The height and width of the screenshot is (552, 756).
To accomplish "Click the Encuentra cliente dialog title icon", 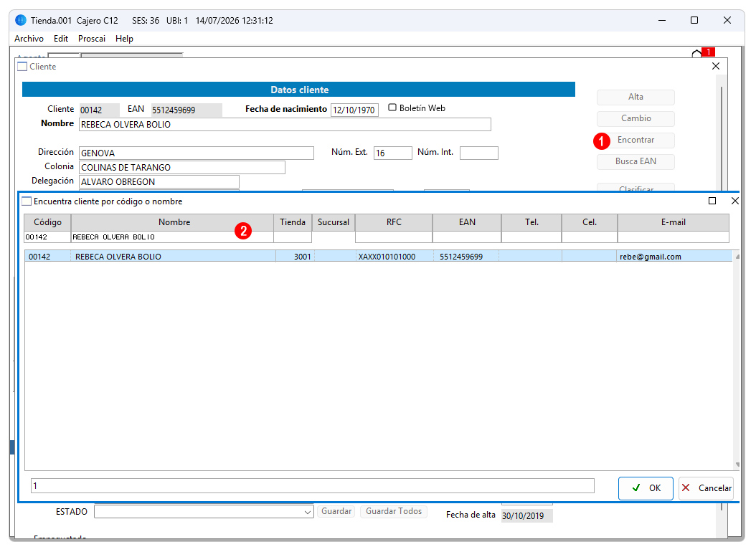I will click(x=27, y=201).
